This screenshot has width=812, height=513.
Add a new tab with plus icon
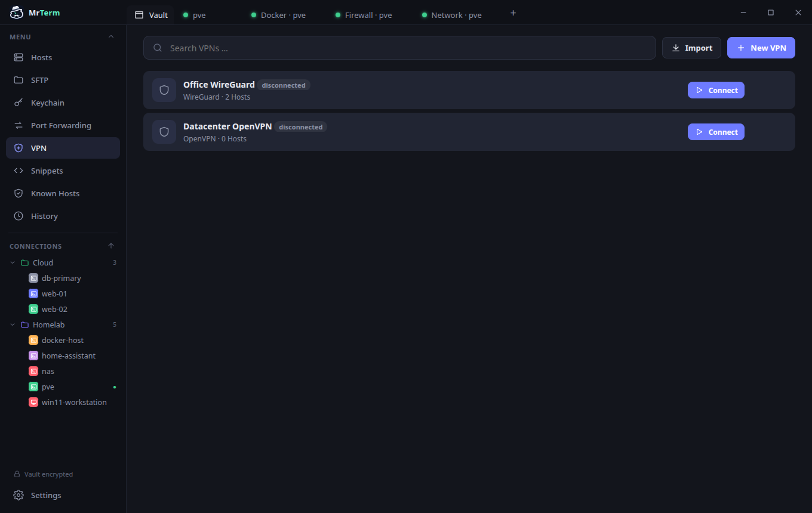[513, 13]
